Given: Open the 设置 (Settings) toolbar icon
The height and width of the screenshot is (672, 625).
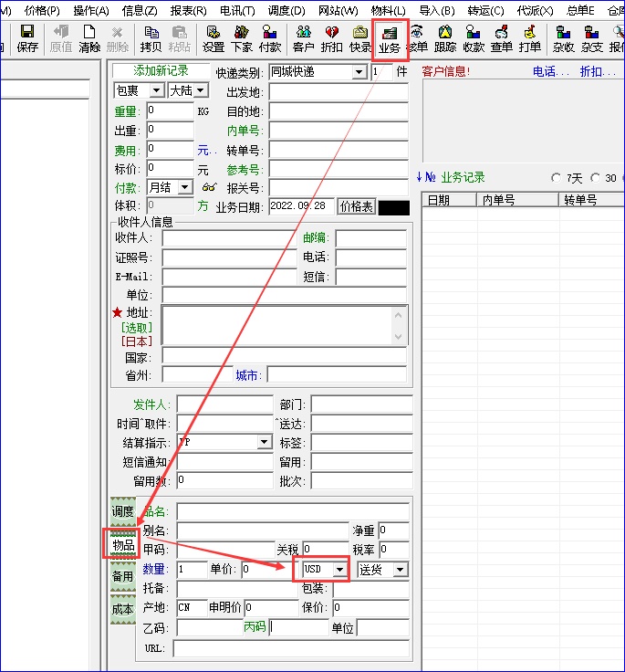Looking at the screenshot, I should click(213, 38).
